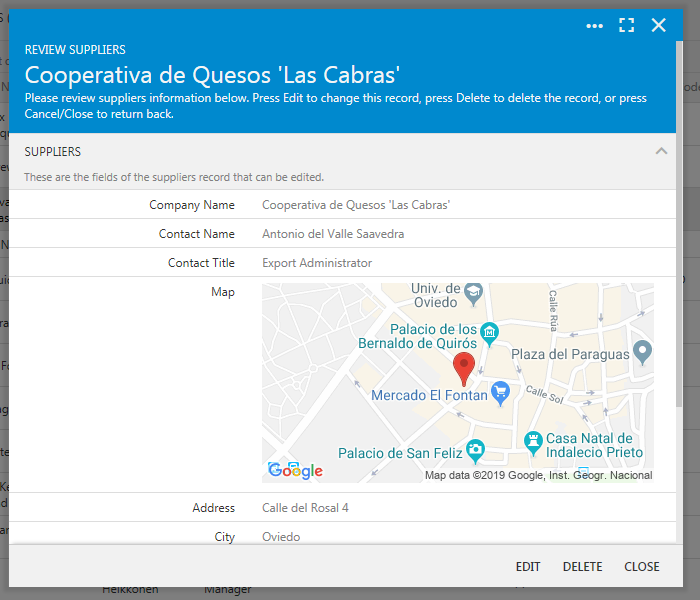
Task: Click the red location pin on map
Action: coord(464,368)
